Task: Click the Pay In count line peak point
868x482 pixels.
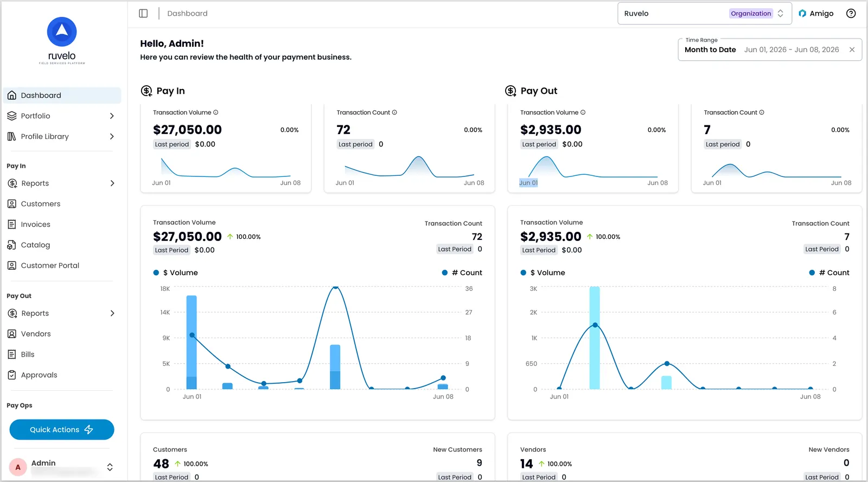Action: pos(335,287)
